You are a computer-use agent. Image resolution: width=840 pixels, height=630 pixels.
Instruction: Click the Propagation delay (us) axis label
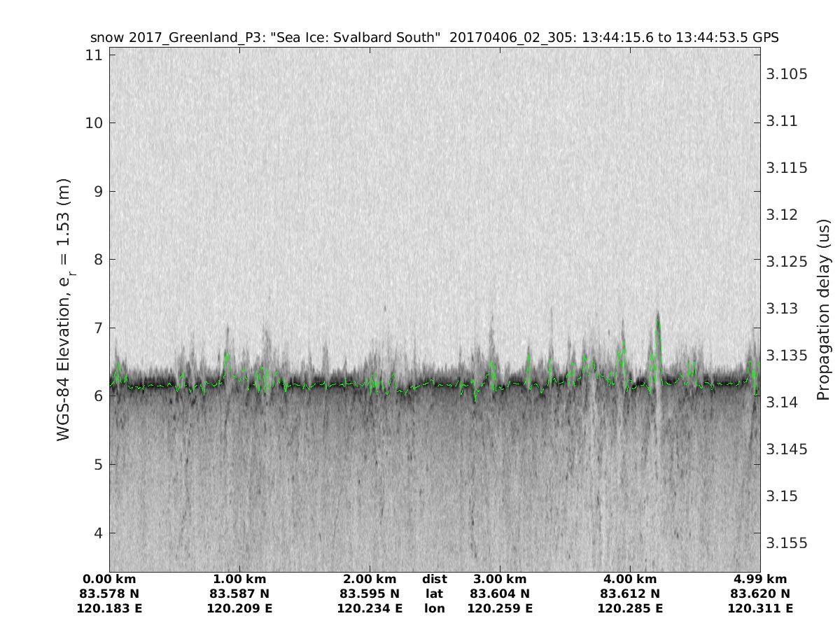click(823, 309)
